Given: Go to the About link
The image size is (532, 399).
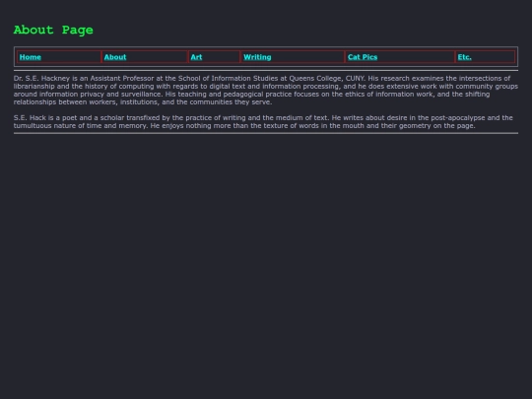Looking at the screenshot, I should click(x=115, y=57).
